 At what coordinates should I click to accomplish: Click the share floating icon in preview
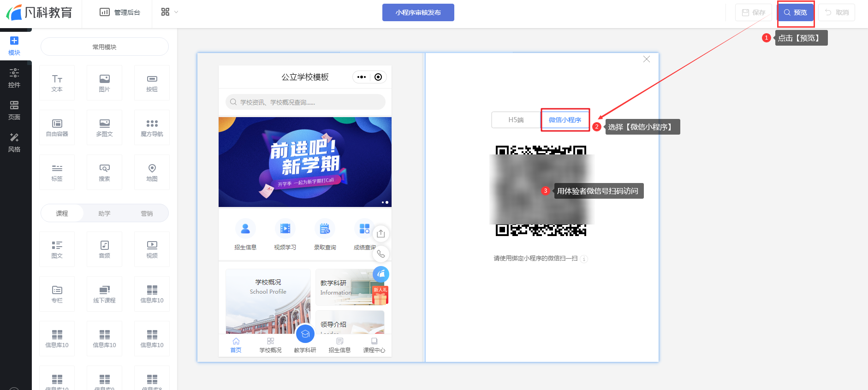381,234
